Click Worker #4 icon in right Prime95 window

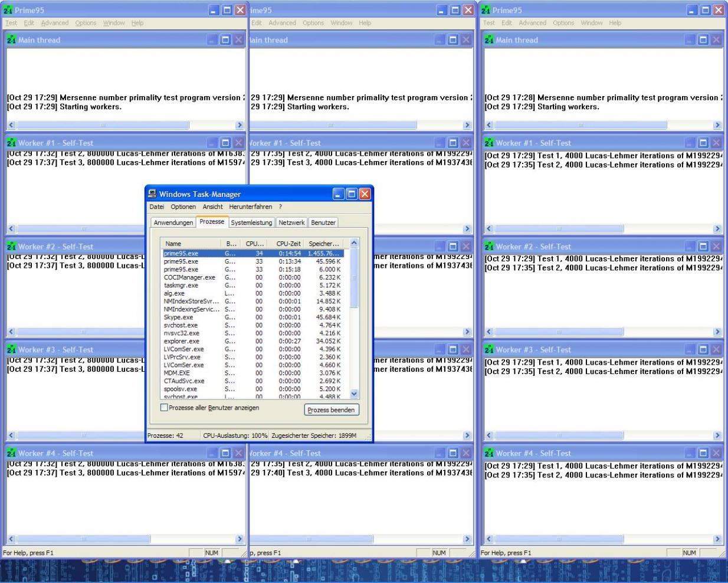[488, 453]
